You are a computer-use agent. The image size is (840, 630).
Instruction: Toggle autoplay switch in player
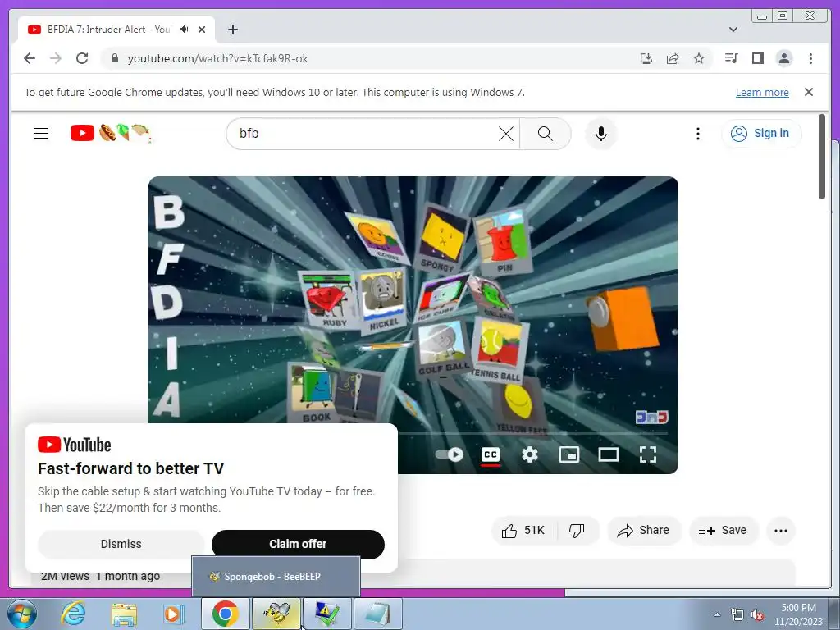449,454
